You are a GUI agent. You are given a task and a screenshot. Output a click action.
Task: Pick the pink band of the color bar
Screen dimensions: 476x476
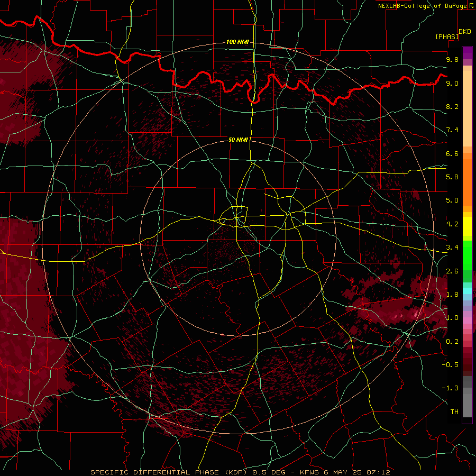pyautogui.click(x=467, y=321)
